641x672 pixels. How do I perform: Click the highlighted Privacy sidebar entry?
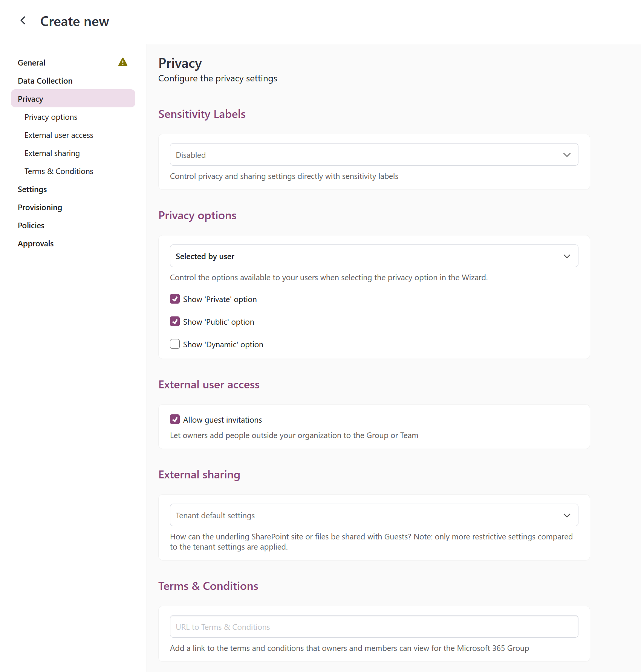[30, 98]
